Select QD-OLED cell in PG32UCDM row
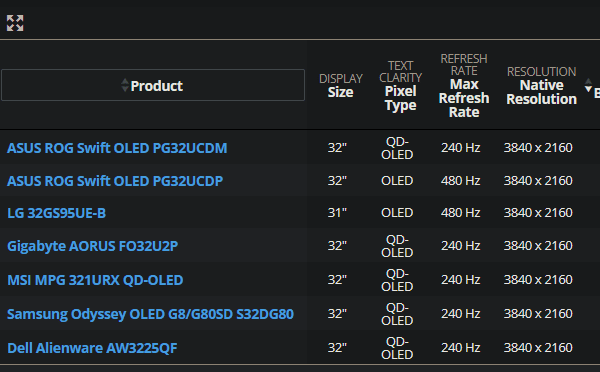 (397, 148)
